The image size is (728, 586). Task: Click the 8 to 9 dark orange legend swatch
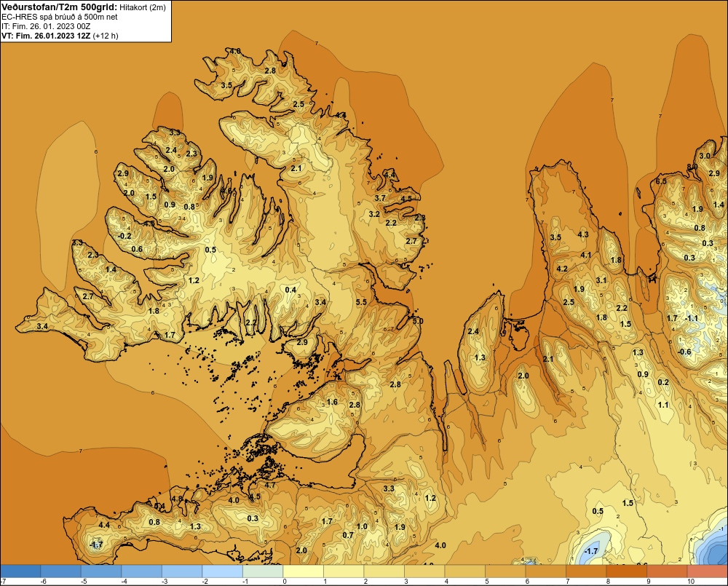coord(626,571)
